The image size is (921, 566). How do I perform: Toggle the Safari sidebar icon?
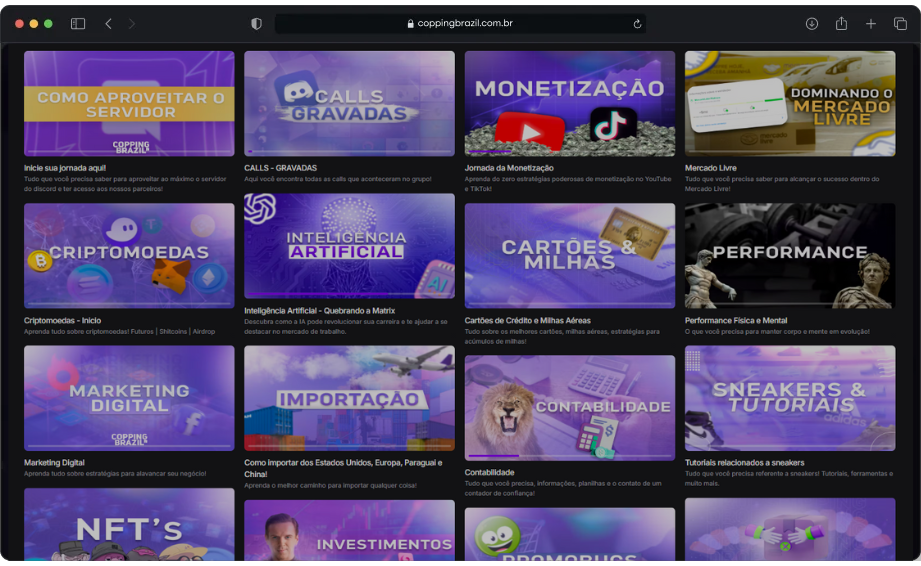pyautogui.click(x=78, y=23)
